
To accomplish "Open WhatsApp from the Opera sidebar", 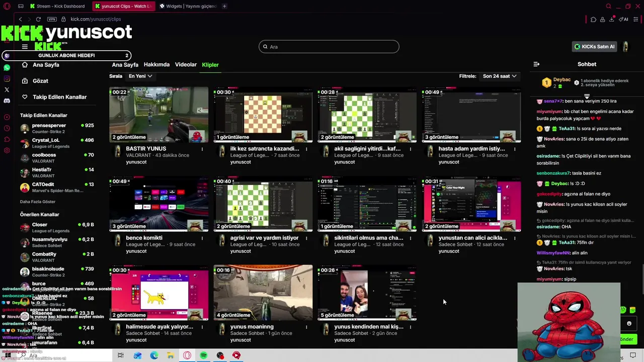I will (x=7, y=67).
